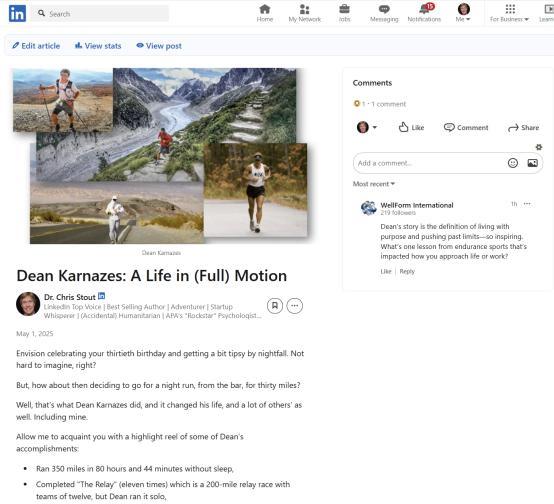
Task: Open article more options ellipsis
Action: click(x=295, y=306)
